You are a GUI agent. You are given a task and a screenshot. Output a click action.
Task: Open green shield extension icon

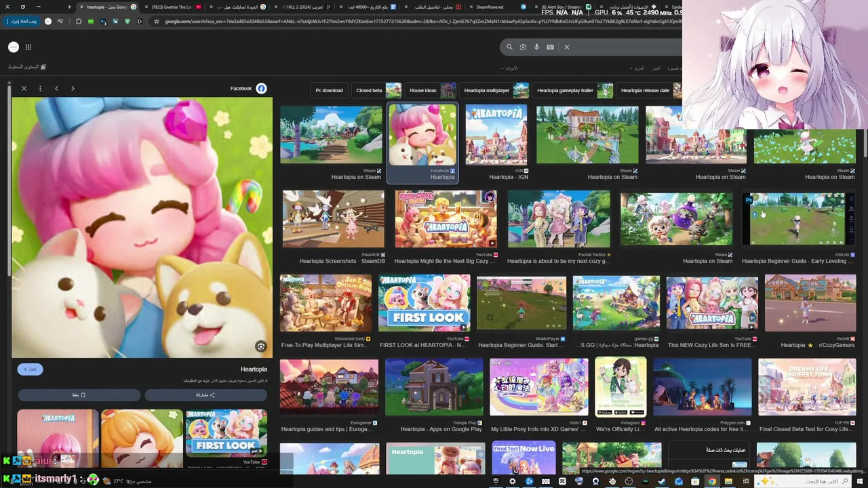point(127,21)
